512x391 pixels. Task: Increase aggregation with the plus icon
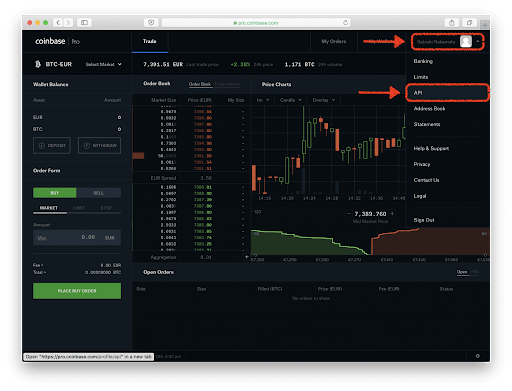tap(247, 257)
